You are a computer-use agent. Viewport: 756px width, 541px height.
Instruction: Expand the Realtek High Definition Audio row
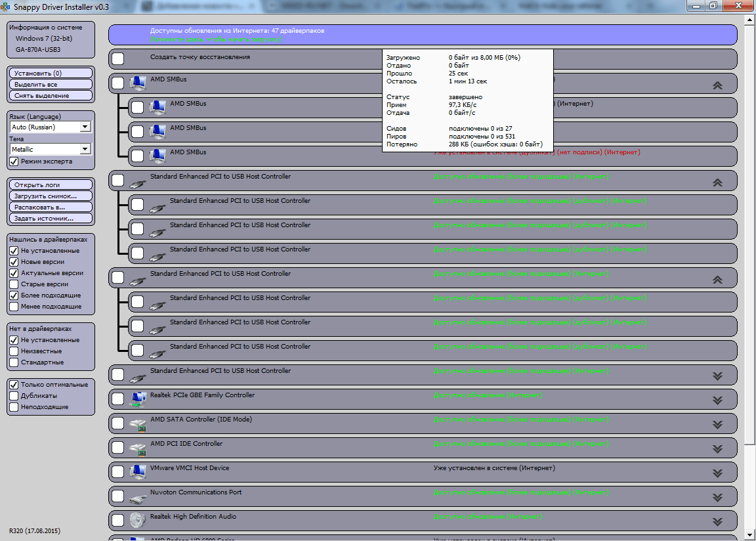pos(717,522)
